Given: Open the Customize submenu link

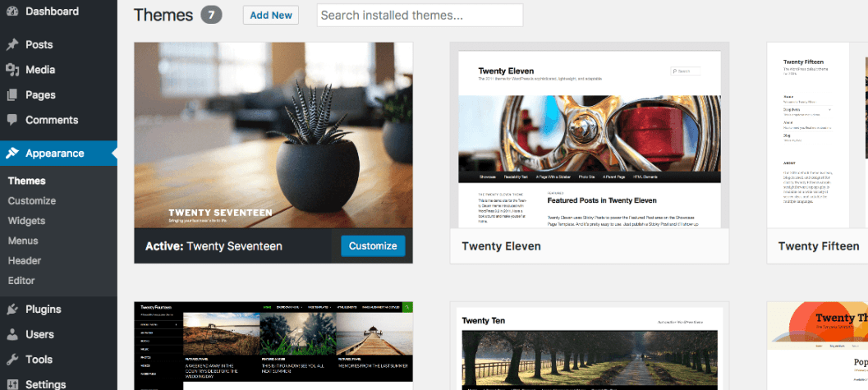Looking at the screenshot, I should (x=31, y=201).
